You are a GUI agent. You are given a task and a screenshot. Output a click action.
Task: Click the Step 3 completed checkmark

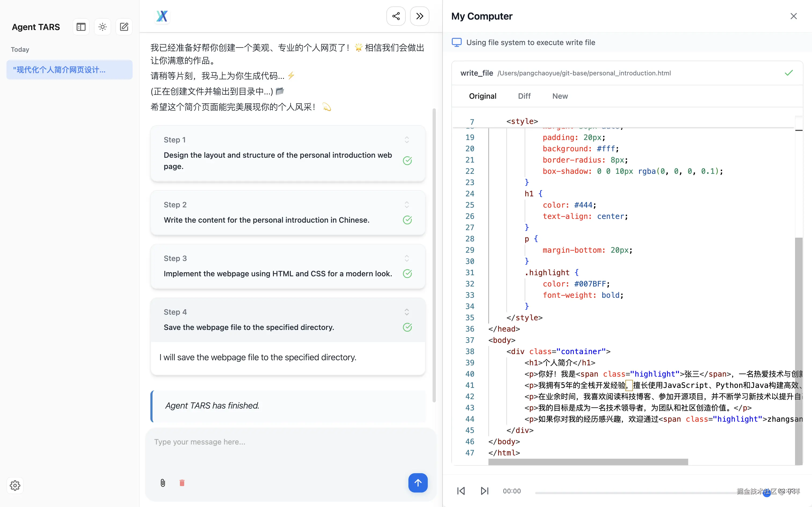(x=407, y=274)
